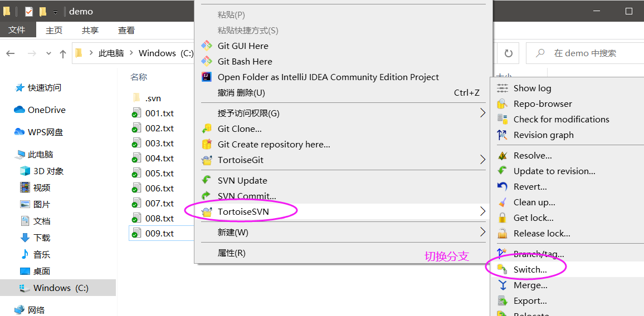The height and width of the screenshot is (316, 644).
Task: Click the Git Clone icon
Action: click(x=207, y=129)
